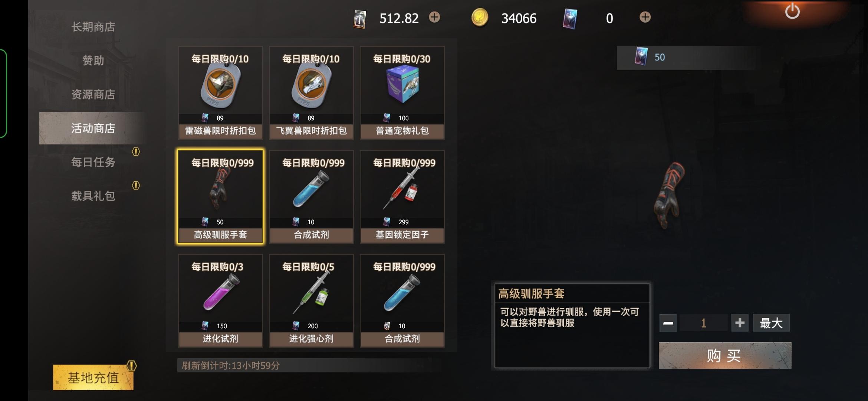868x401 pixels.
Task: Add card currency with the plus icon beside 0
Action: pyautogui.click(x=645, y=17)
